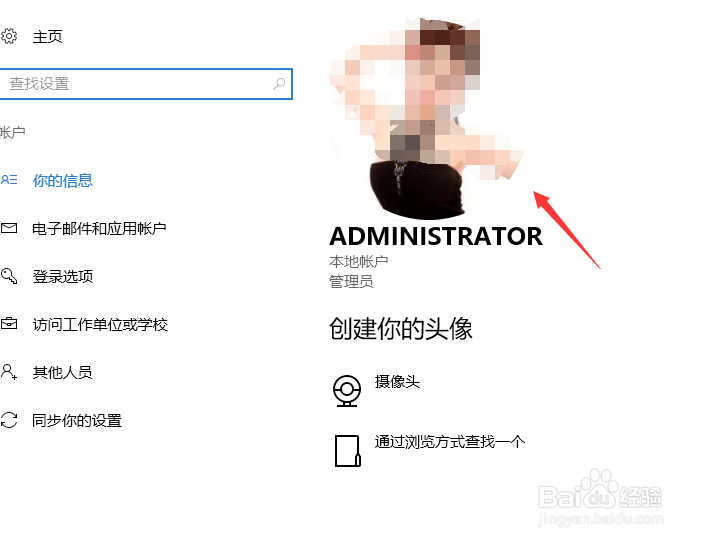
Task: Select 通过浏览方式查找一个 option
Action: pyautogui.click(x=450, y=442)
